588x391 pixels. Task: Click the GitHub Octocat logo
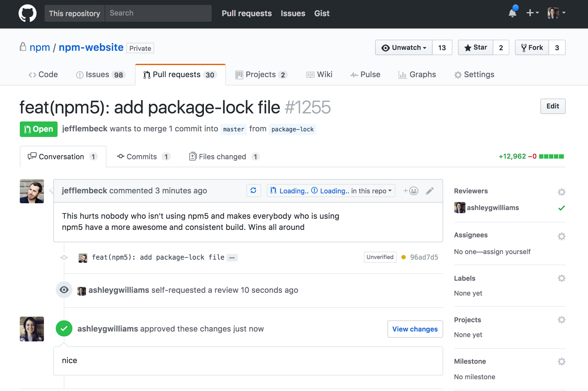(x=28, y=13)
